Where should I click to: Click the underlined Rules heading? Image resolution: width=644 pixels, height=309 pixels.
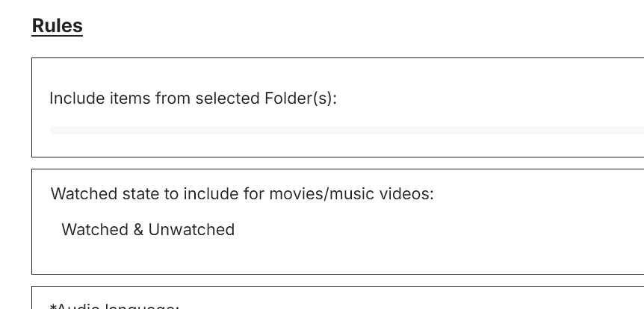coord(57,26)
